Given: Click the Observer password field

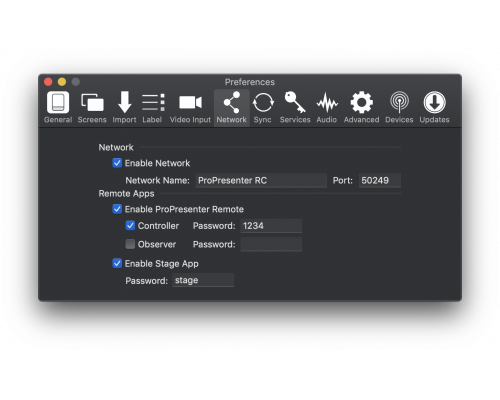Looking at the screenshot, I should coord(271,244).
